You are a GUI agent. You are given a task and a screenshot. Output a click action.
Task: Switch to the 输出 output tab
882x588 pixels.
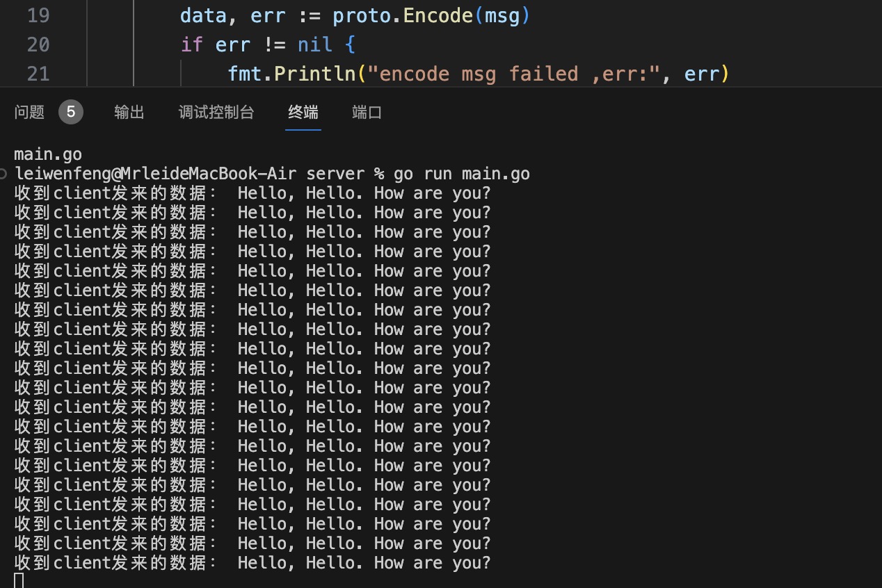129,112
